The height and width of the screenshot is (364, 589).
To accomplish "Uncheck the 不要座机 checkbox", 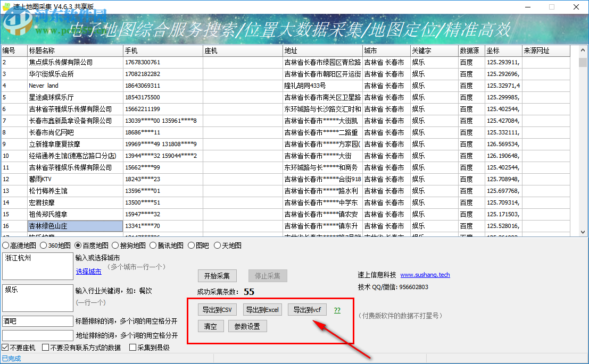I will [5, 348].
